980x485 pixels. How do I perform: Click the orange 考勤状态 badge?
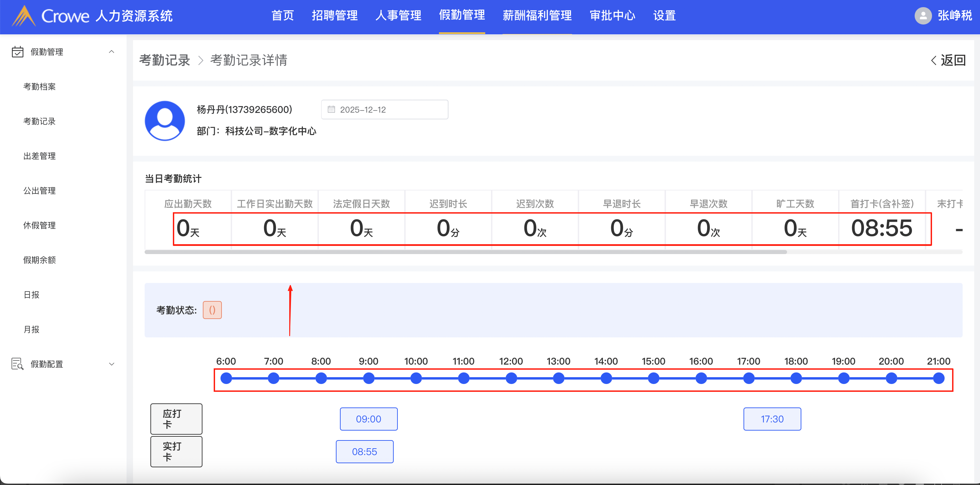tap(212, 310)
